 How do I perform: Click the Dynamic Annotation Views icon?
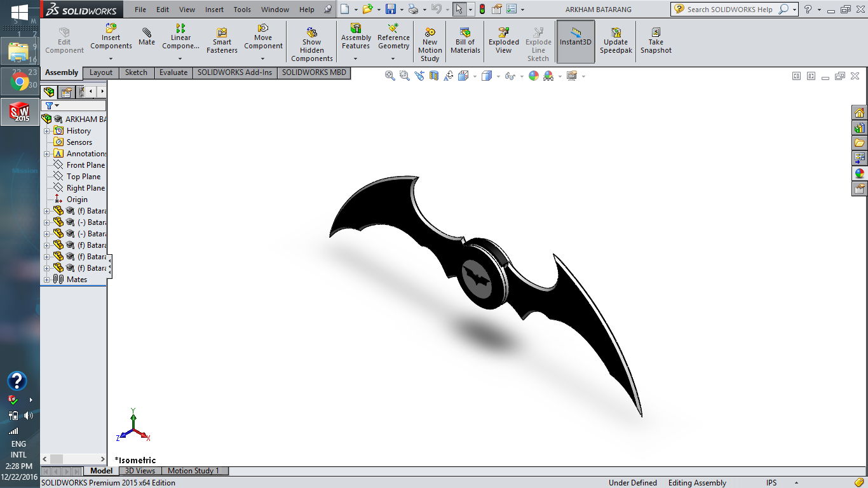(x=449, y=76)
